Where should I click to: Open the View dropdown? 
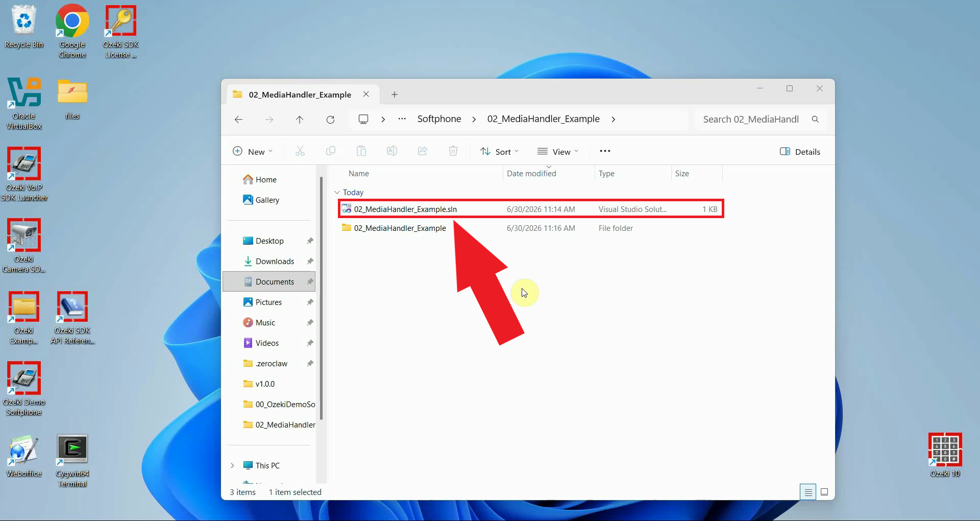tap(558, 152)
